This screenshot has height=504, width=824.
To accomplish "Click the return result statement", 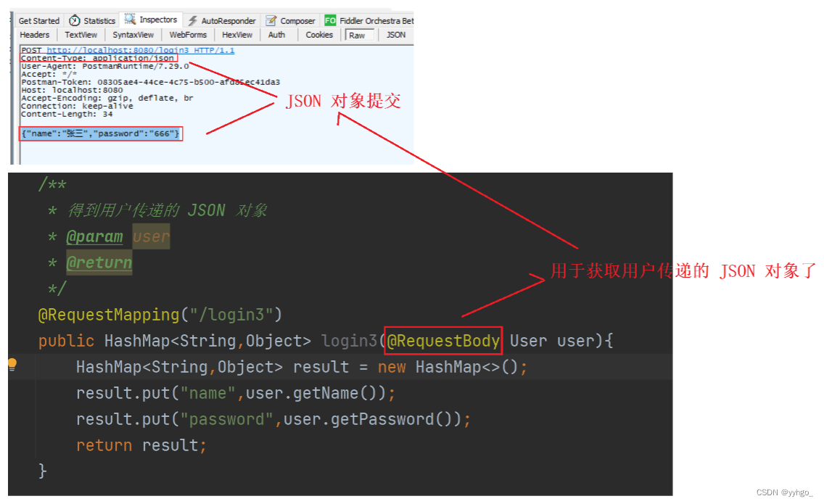I will click(142, 445).
